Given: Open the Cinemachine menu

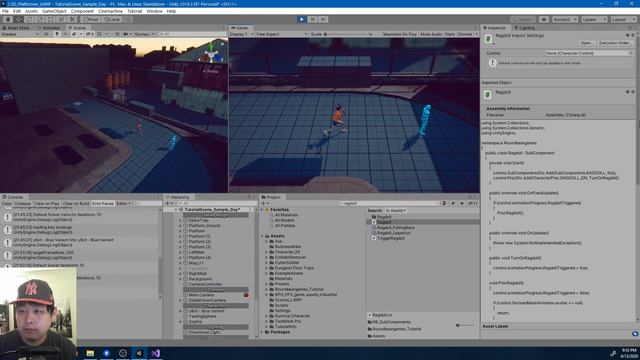Looking at the screenshot, I should coord(110,11).
